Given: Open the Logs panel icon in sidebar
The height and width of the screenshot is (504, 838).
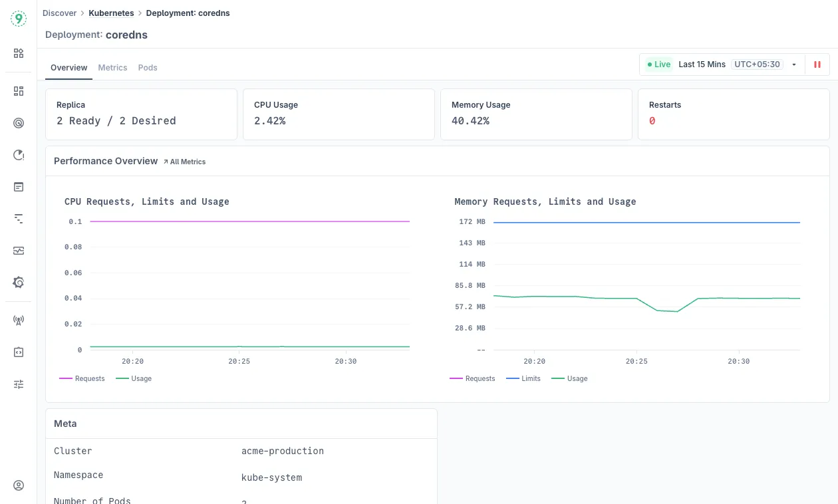Looking at the screenshot, I should pos(18,187).
